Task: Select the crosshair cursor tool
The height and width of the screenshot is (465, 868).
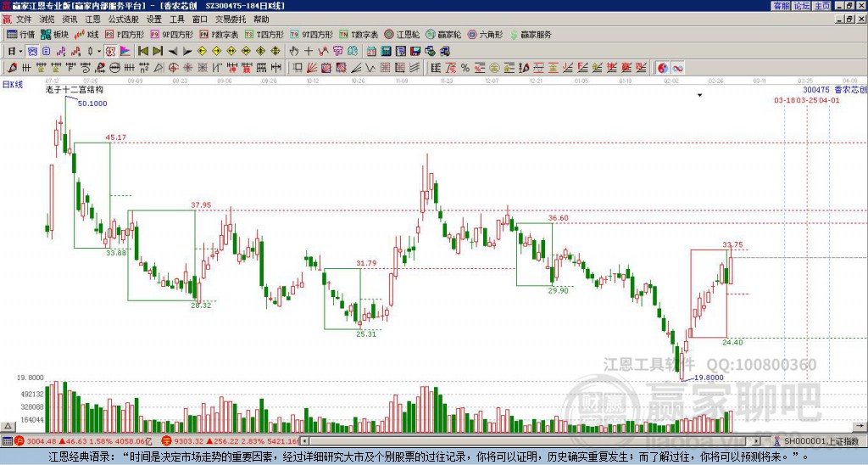Action: [x=309, y=52]
